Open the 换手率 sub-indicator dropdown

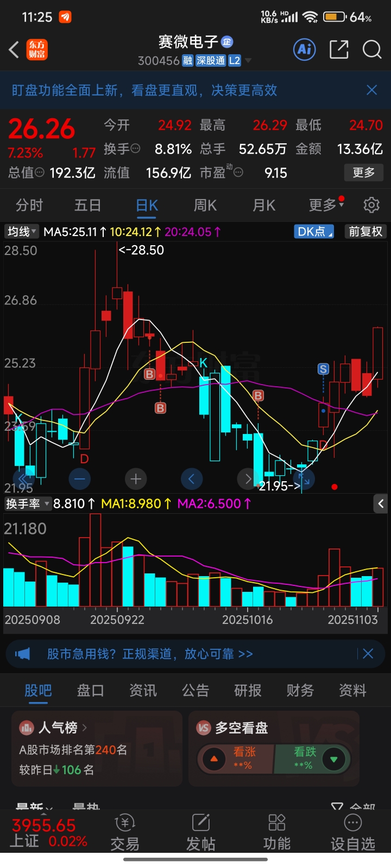[x=27, y=504]
